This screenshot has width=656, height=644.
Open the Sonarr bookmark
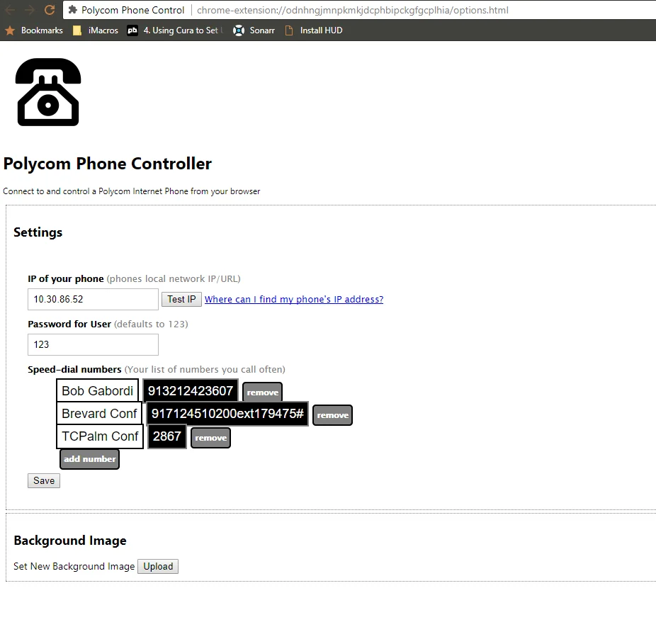pos(254,30)
